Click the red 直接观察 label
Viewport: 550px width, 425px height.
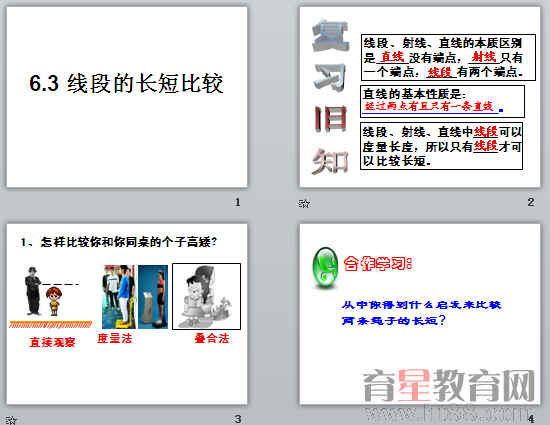(52, 342)
